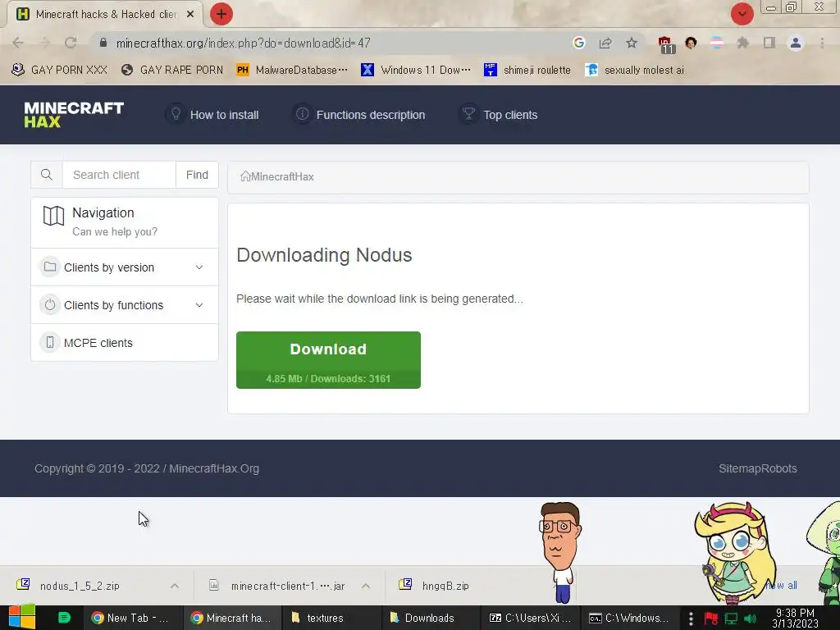
Task: Toggle the browser side panel icon
Action: click(769, 43)
